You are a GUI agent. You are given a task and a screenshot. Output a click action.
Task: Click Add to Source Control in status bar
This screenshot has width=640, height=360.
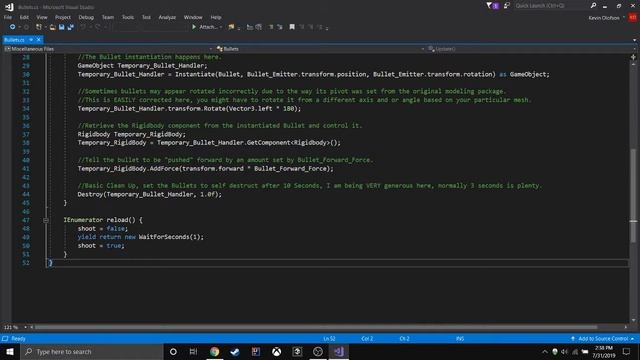603,338
